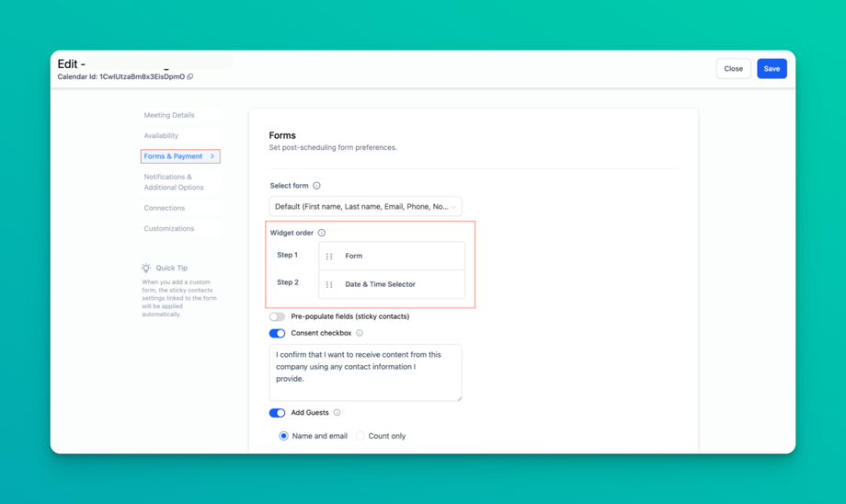This screenshot has height=504, width=846.
Task: Turn off the Add Guests toggle
Action: (x=278, y=413)
